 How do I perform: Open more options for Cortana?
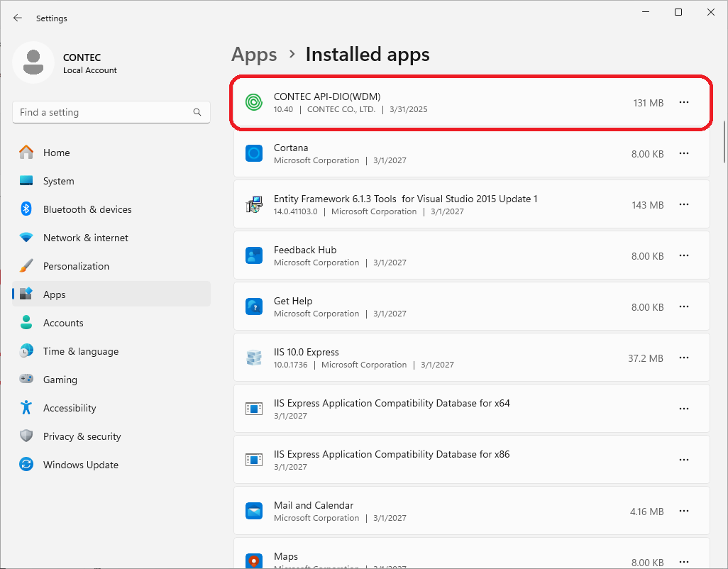click(x=684, y=153)
